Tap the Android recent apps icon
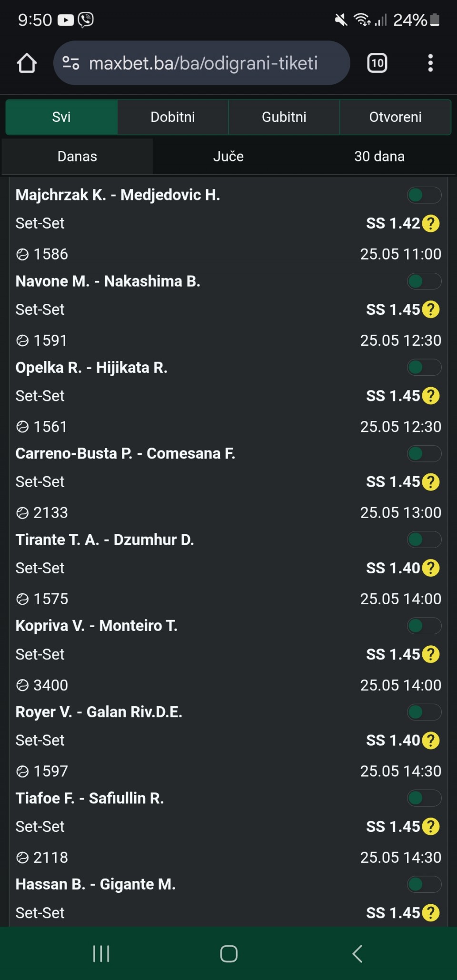 (101, 953)
